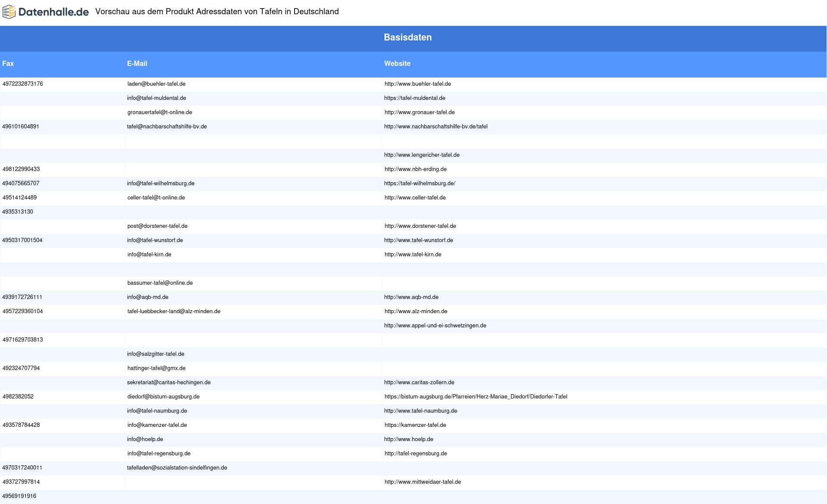Click email sekretariat@caritas-hechingen.de
This screenshot has height=504, width=827.
point(169,383)
